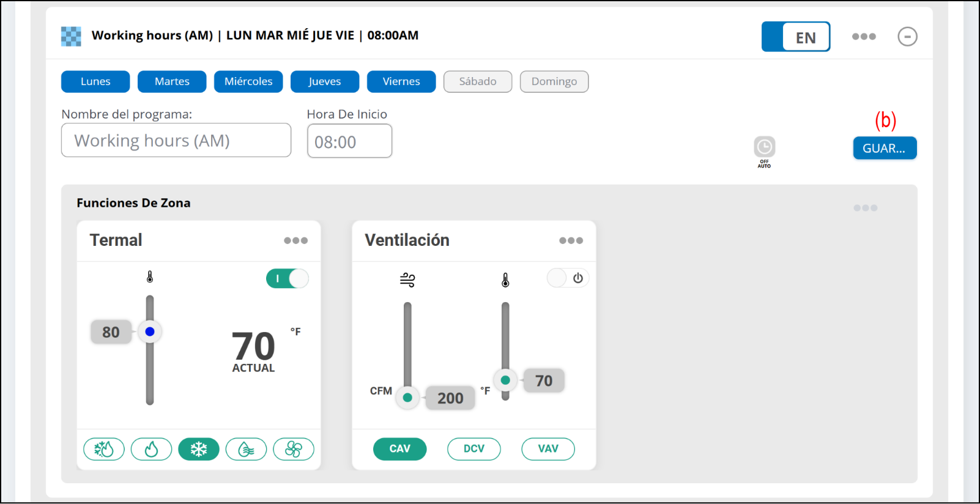Screen dimensions: 980x504
Task: Click the GUAR... save button
Action: pyautogui.click(x=885, y=148)
